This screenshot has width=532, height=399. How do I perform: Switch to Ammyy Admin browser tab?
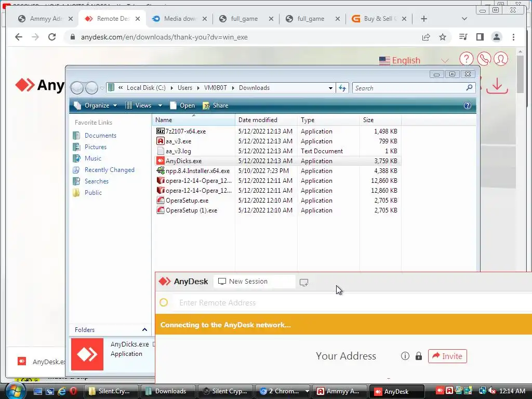46,19
